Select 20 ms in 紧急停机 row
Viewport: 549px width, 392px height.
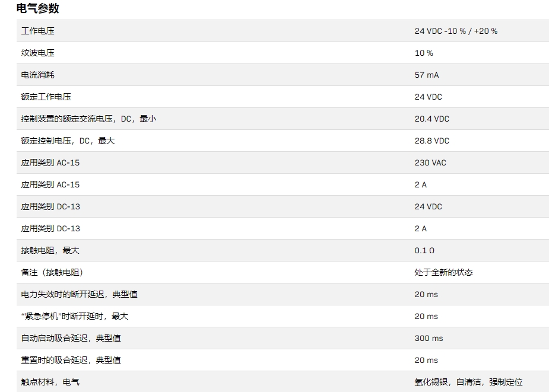coord(426,317)
